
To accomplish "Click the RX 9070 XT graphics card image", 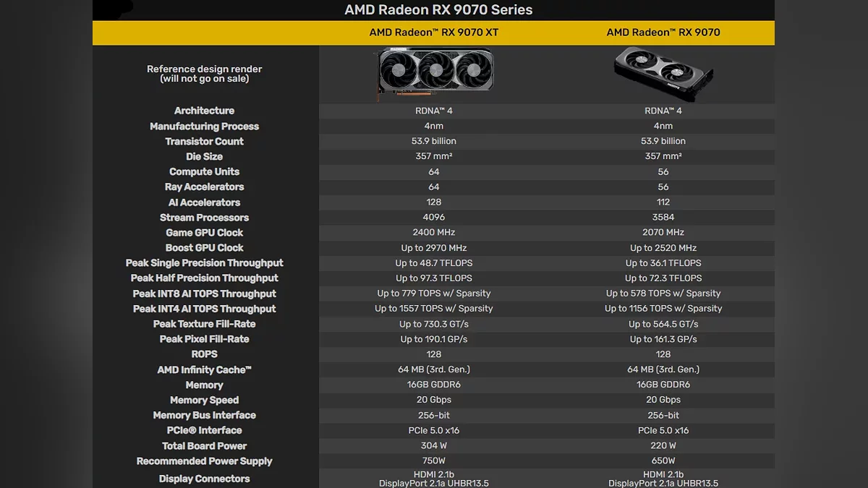I will click(434, 73).
